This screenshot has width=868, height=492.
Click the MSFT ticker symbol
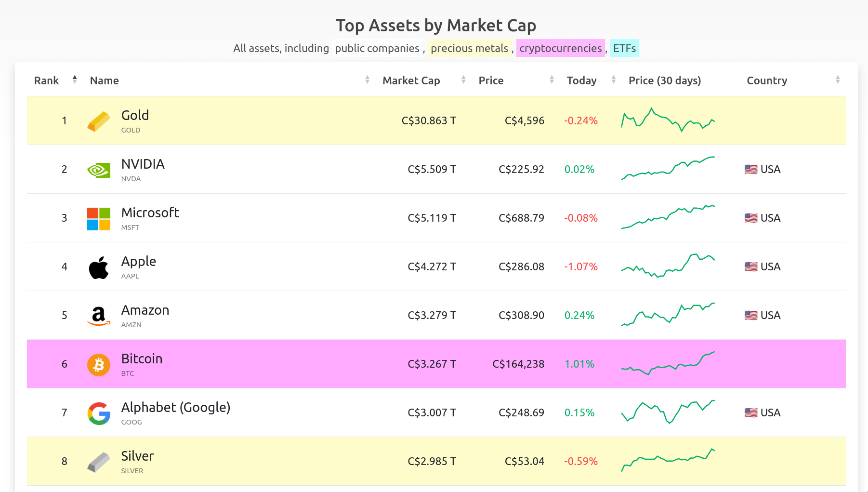coord(130,227)
